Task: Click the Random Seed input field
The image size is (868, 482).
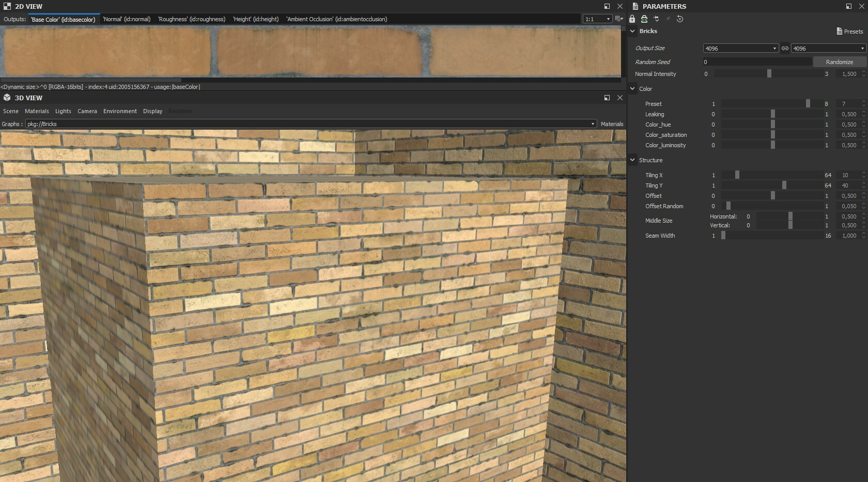Action: (x=757, y=62)
